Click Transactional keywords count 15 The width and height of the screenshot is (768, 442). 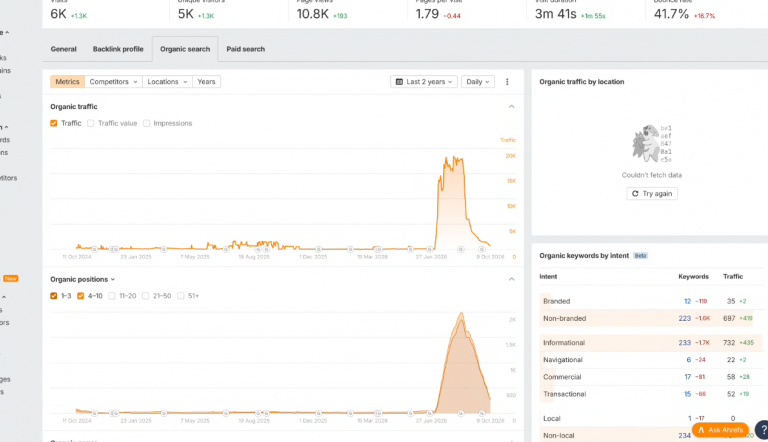coord(688,394)
